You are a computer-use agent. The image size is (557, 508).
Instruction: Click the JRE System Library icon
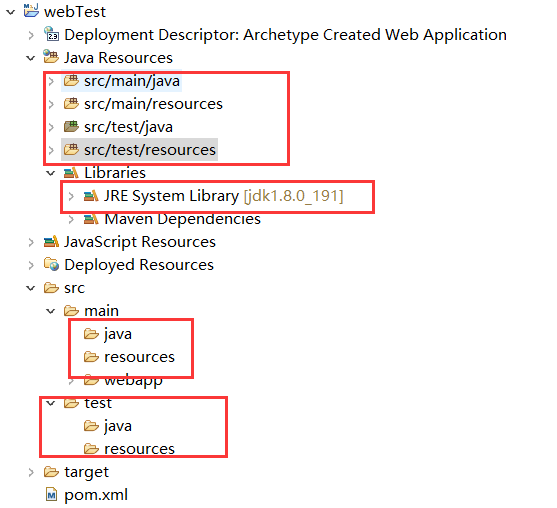coord(91,196)
